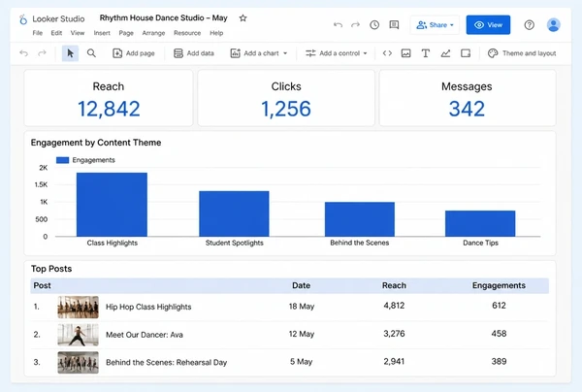Open the Arrange menu

(x=153, y=33)
